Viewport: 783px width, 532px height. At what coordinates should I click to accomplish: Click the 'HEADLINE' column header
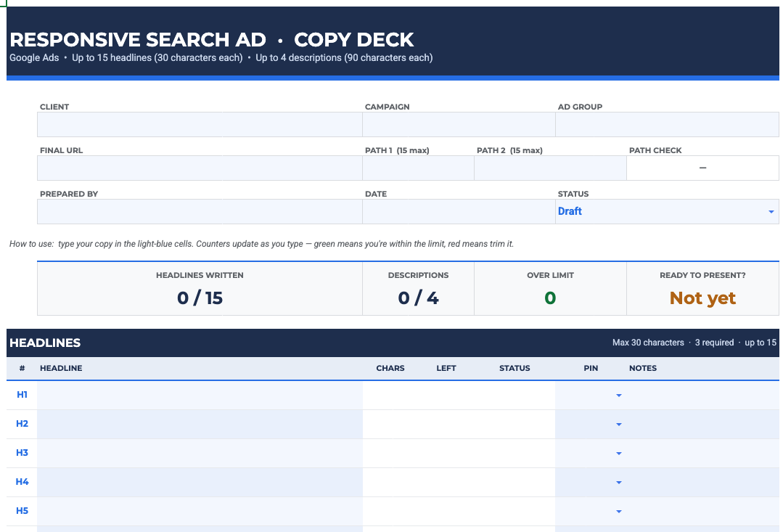click(61, 368)
